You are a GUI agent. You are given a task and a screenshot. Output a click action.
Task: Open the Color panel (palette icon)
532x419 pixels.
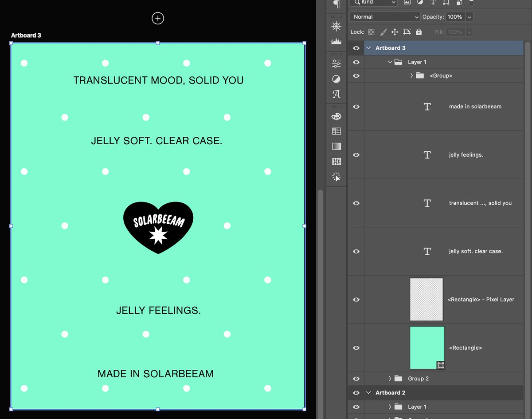pos(336,116)
